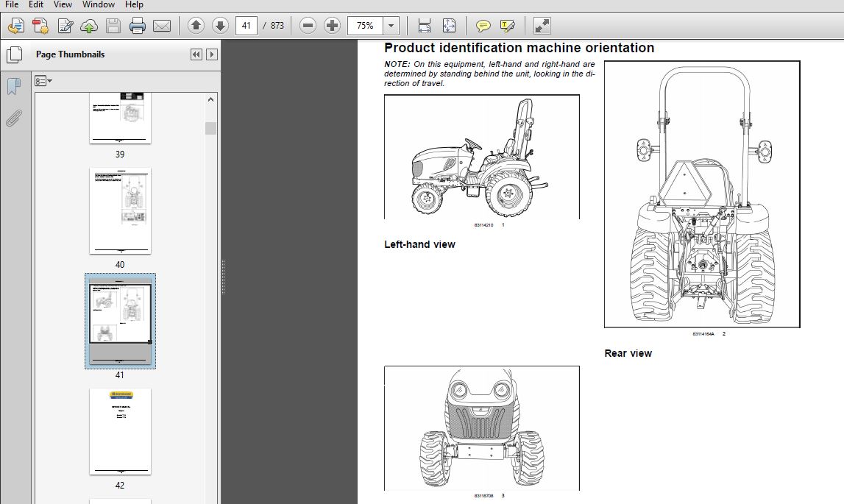
Task: Zoom in with the plus button
Action: click(x=332, y=25)
